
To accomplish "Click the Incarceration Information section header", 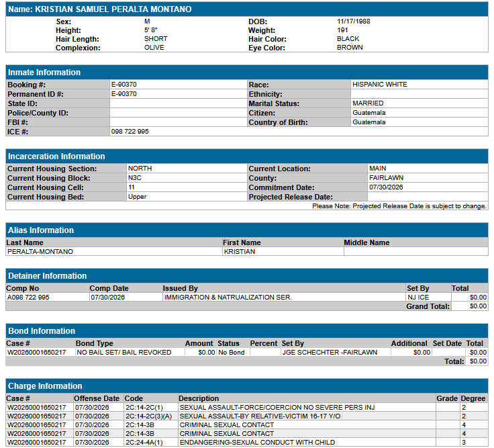I will tap(247, 156).
